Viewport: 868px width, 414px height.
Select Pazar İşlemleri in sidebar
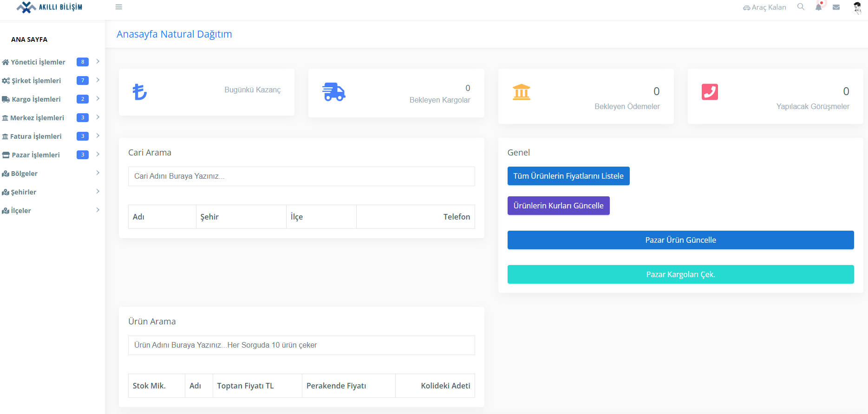tap(36, 155)
